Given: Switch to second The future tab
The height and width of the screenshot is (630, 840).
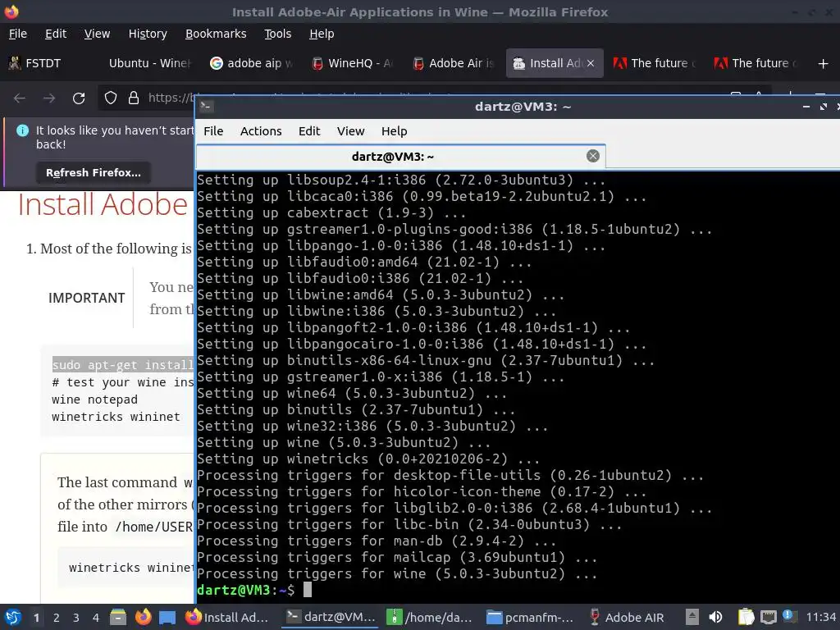Looking at the screenshot, I should point(756,63).
